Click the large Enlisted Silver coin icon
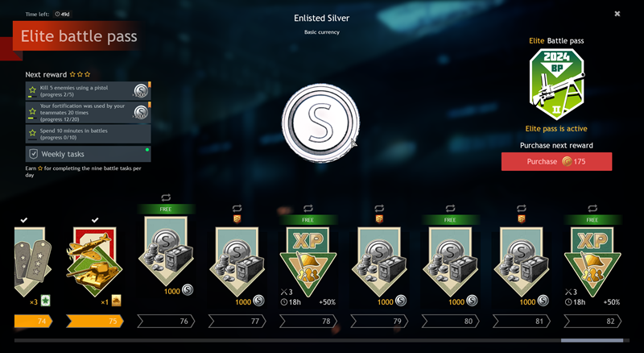This screenshot has height=353, width=644. click(320, 123)
